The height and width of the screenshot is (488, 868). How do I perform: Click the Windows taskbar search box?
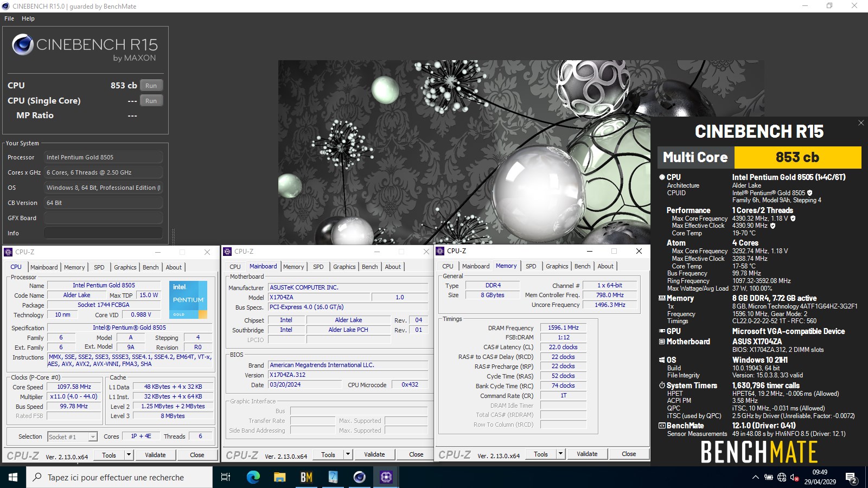point(119,477)
